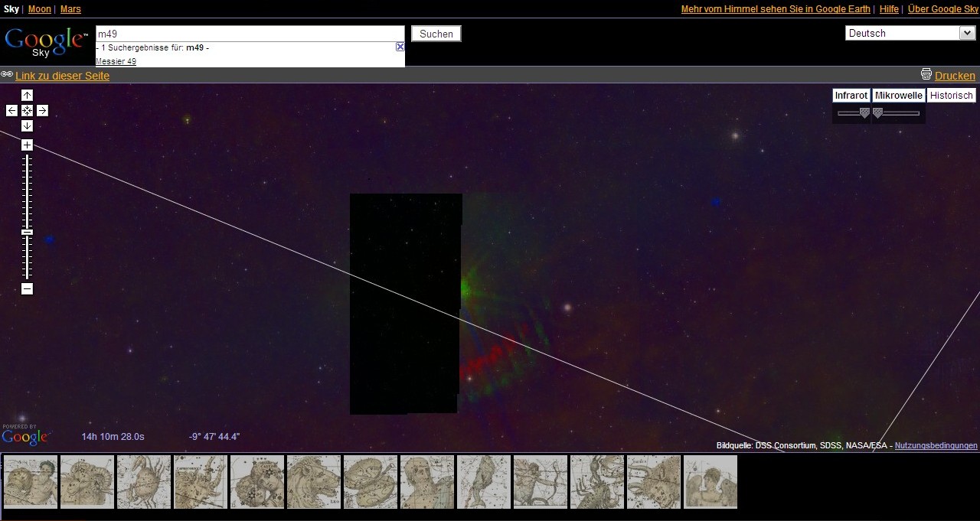
Task: Click the center reset-view pan button
Action: (x=27, y=110)
